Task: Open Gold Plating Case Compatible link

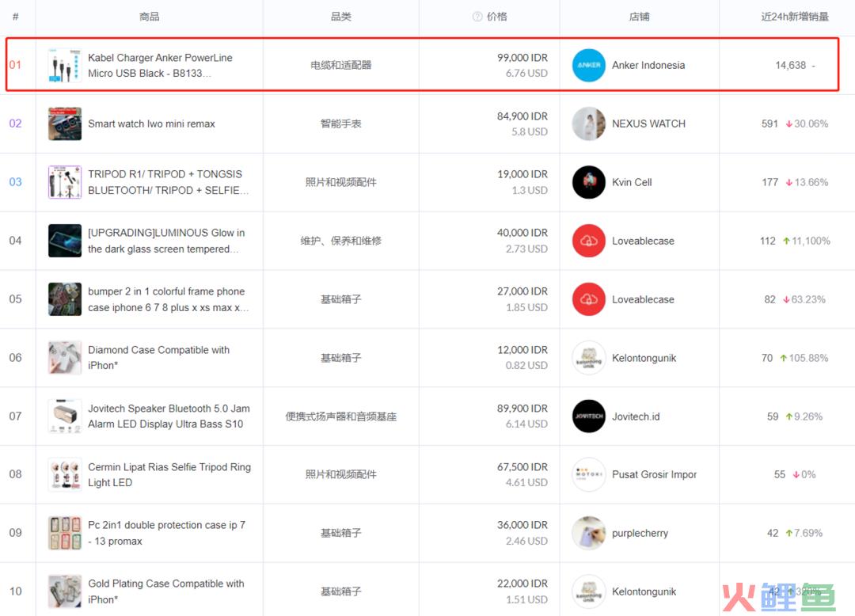Action: pyautogui.click(x=166, y=591)
